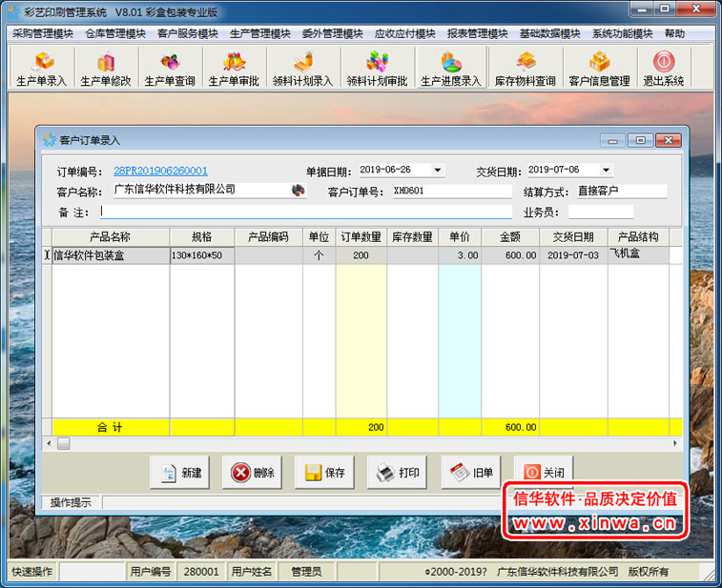Click 退出系统 toolbar icon

coord(664,68)
